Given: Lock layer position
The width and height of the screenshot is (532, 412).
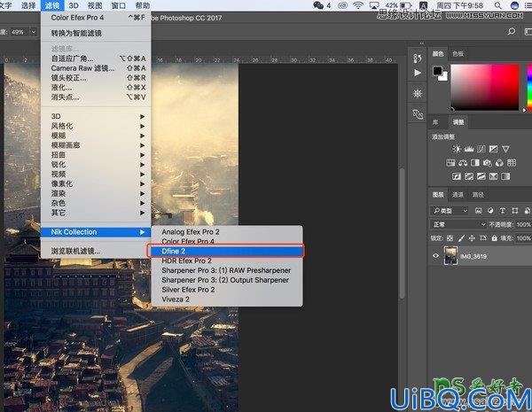Looking at the screenshot, I should coord(472,238).
